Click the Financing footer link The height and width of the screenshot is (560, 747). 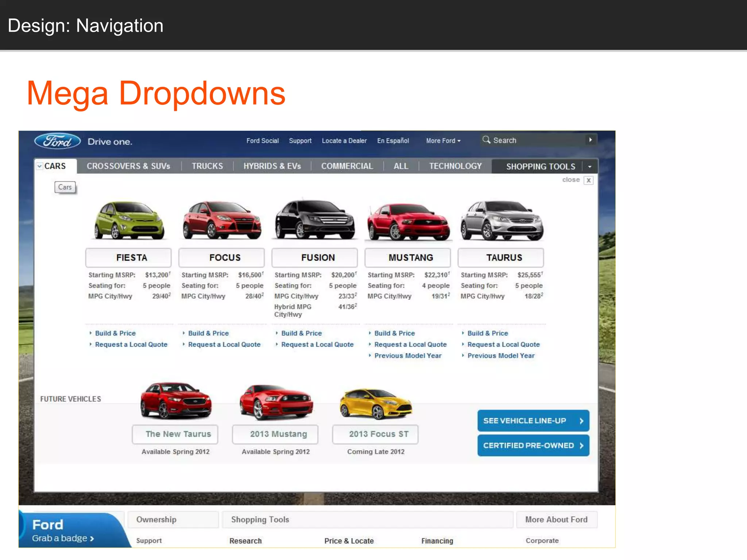coord(437,541)
